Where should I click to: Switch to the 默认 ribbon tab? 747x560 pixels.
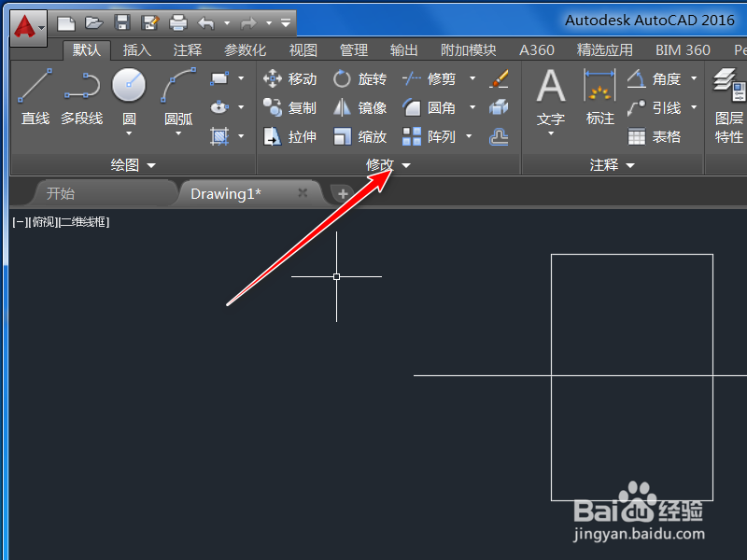87,50
